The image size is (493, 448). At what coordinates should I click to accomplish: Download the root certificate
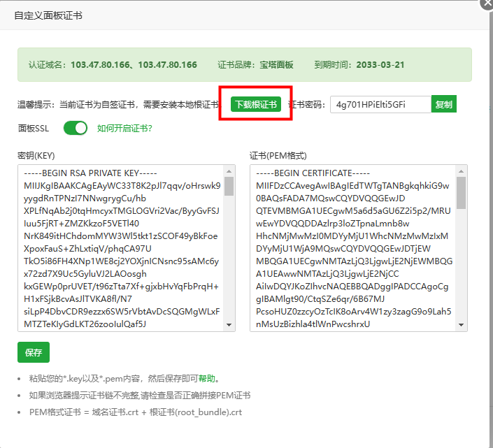tap(256, 104)
